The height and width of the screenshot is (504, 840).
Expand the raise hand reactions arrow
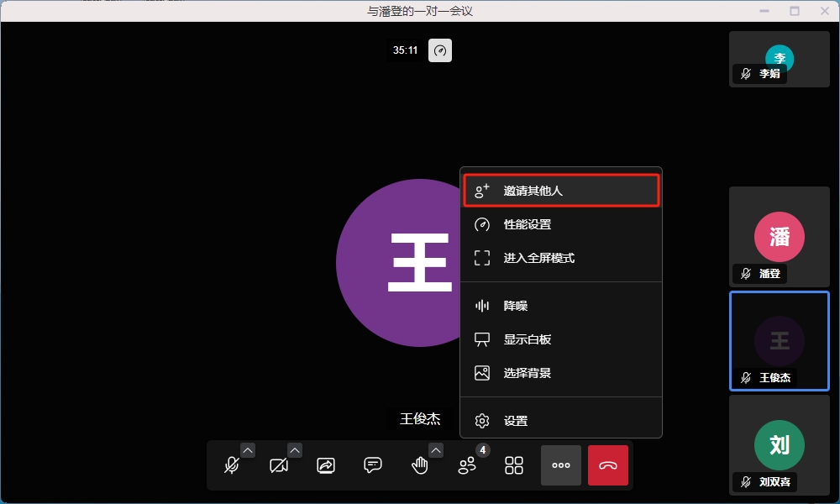pos(435,450)
